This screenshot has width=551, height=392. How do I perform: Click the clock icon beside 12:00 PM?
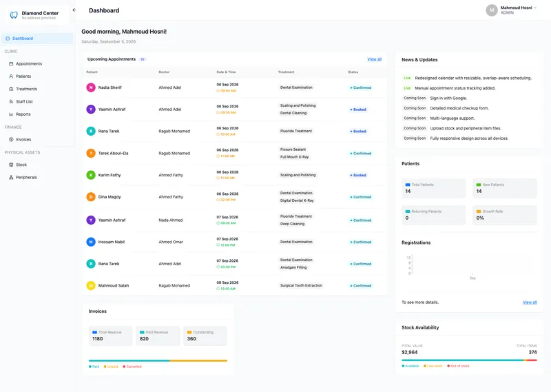point(218,245)
